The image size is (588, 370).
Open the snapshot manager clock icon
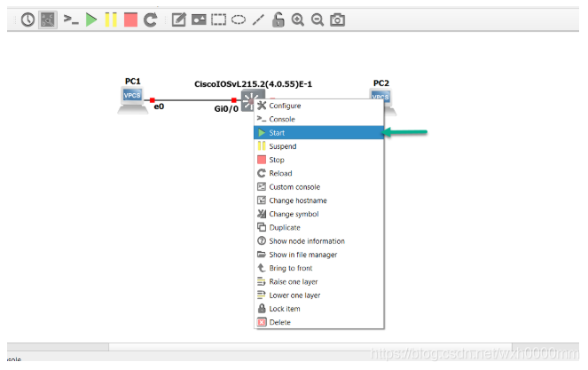click(x=27, y=20)
